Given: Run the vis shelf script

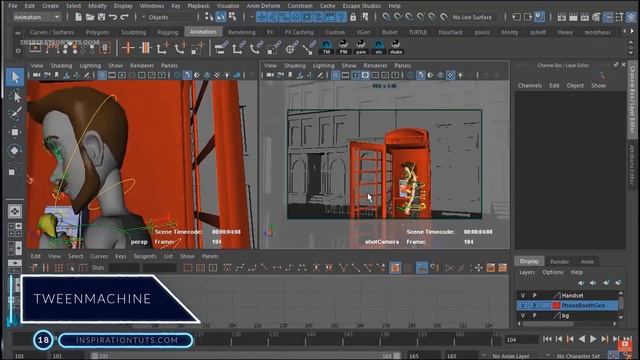Looking at the screenshot, I should tap(378, 48).
